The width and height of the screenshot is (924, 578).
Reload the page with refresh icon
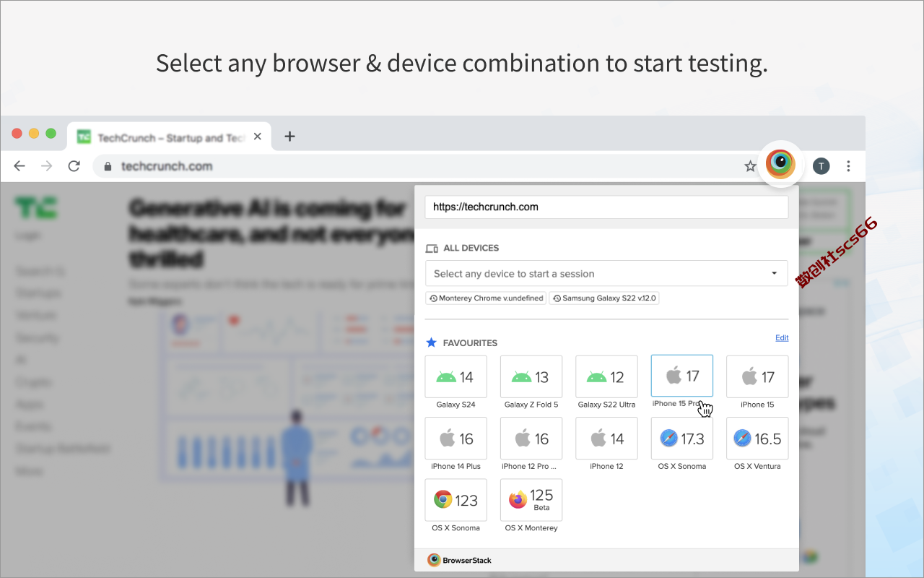click(74, 166)
